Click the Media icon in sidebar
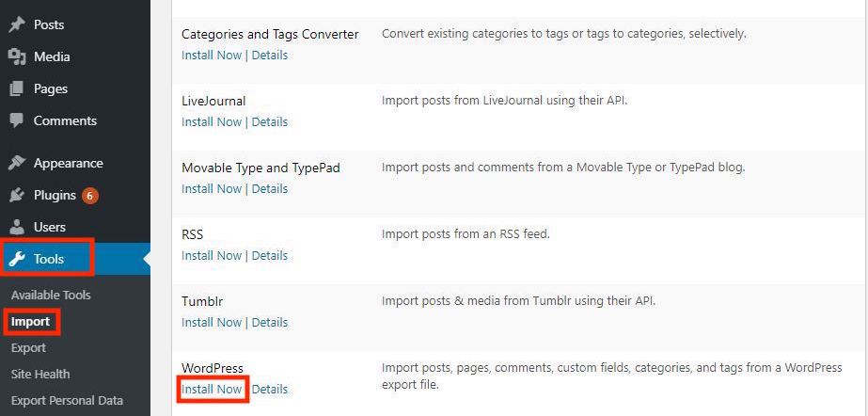868x416 pixels. 17,56
